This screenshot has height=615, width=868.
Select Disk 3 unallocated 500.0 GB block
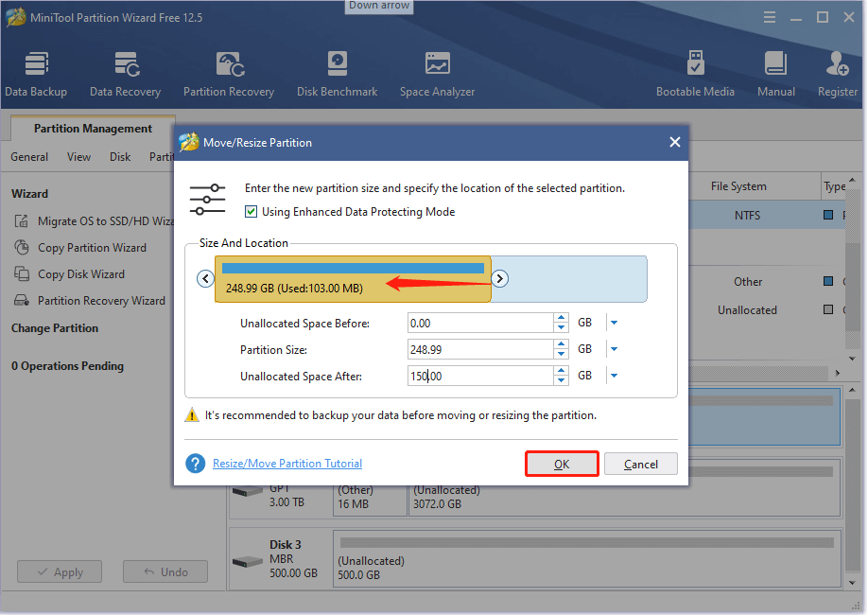click(x=587, y=559)
